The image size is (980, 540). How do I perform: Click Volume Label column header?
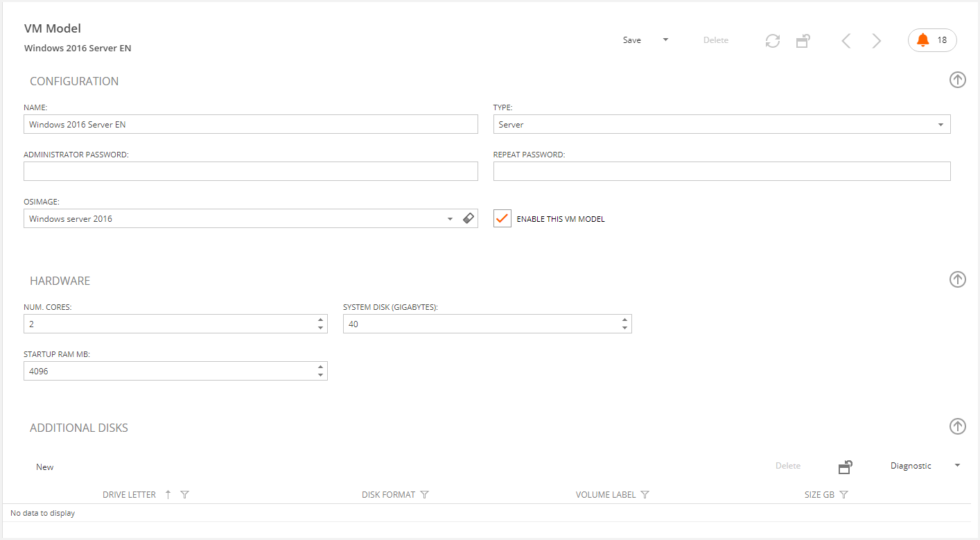pos(606,495)
